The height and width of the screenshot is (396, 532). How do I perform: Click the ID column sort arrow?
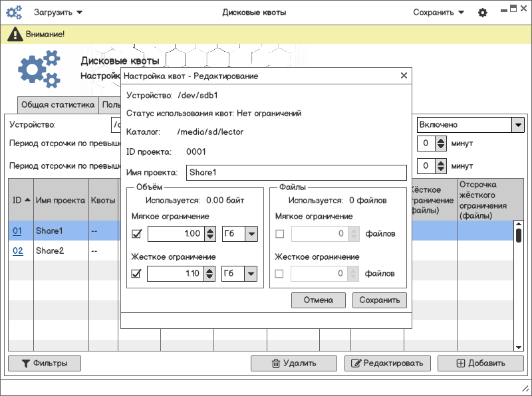27,200
